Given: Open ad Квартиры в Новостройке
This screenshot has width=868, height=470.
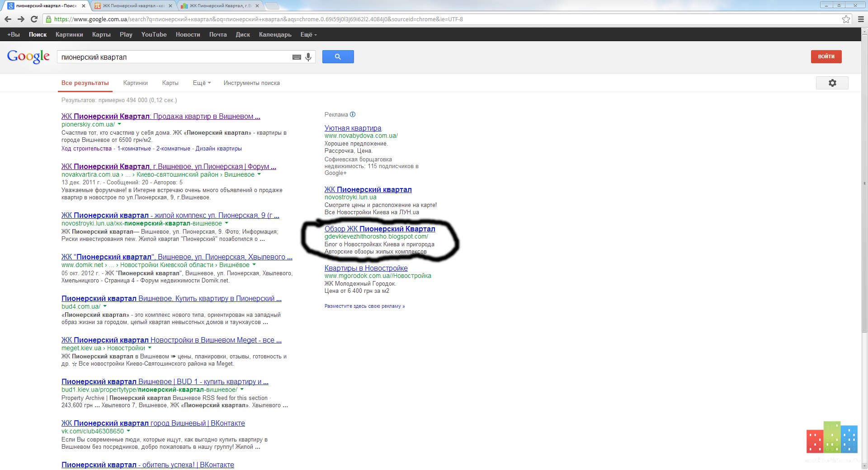Looking at the screenshot, I should (x=366, y=268).
